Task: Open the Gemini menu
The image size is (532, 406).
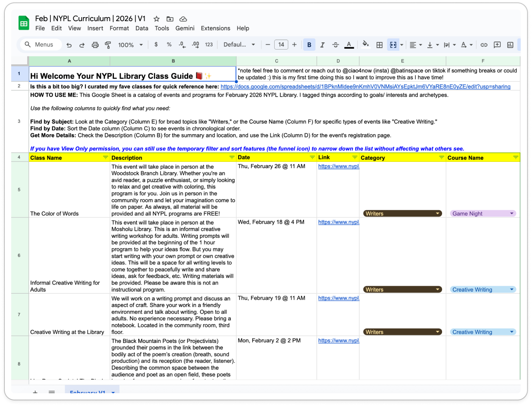Action: point(185,28)
